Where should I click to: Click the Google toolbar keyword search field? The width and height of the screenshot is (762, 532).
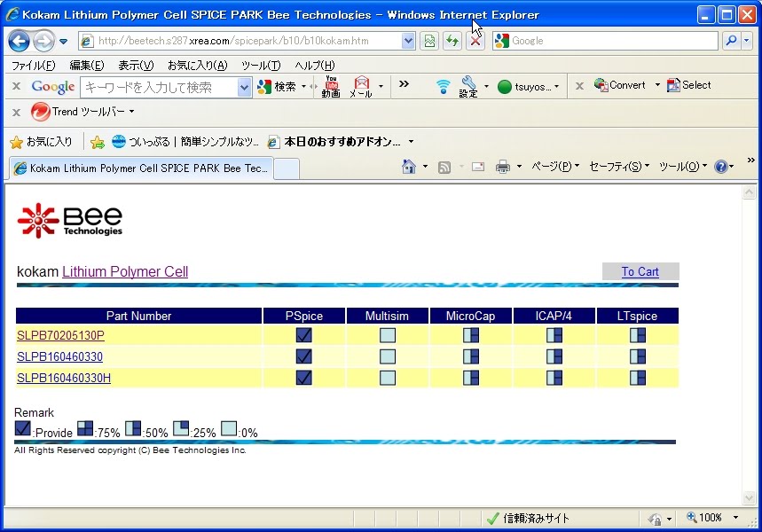click(x=160, y=88)
